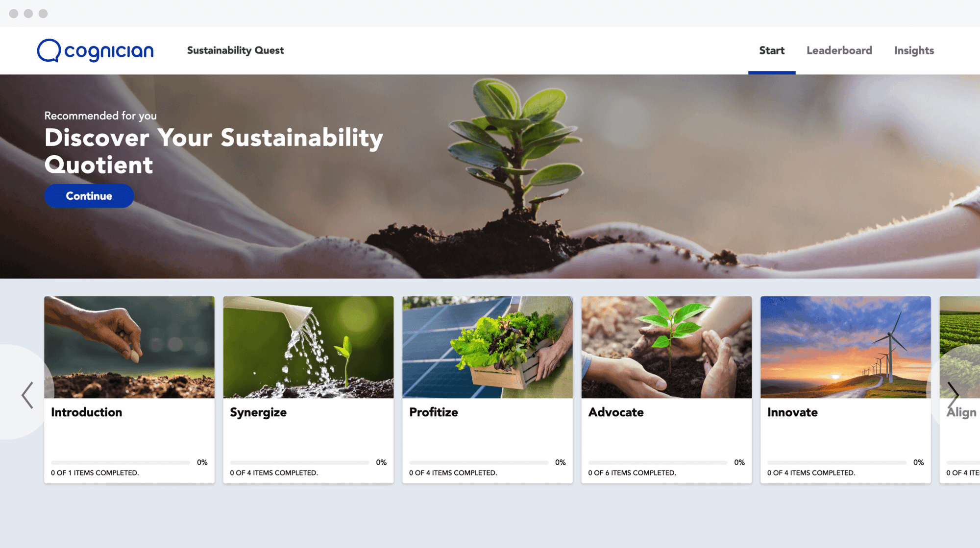Click the Start navigation menu item

[771, 50]
